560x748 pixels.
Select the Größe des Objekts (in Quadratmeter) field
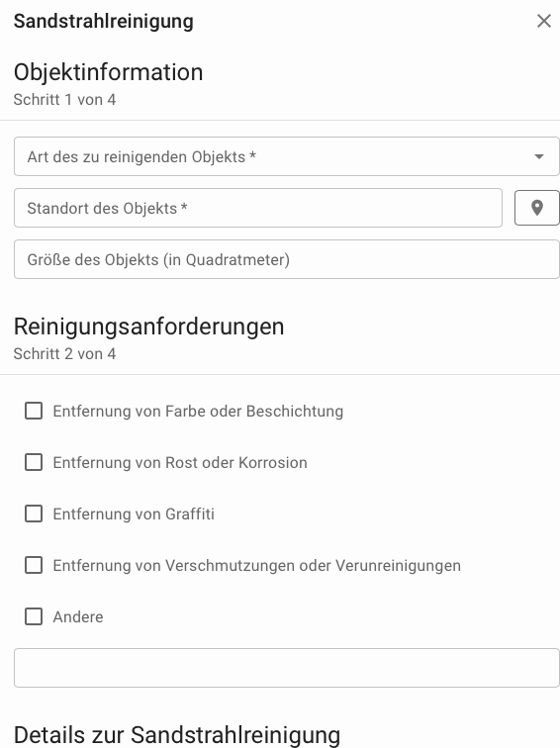click(x=287, y=259)
